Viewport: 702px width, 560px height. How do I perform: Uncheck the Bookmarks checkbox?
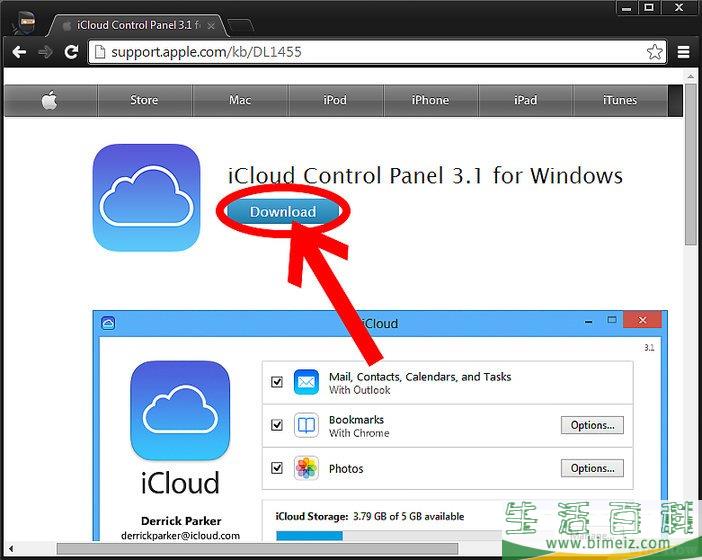pos(277,425)
